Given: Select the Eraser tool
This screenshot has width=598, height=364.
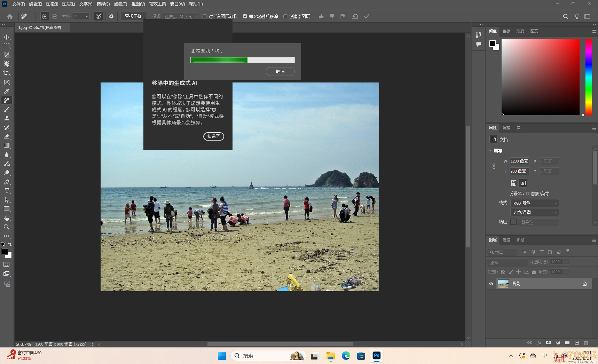Looking at the screenshot, I should tap(7, 136).
